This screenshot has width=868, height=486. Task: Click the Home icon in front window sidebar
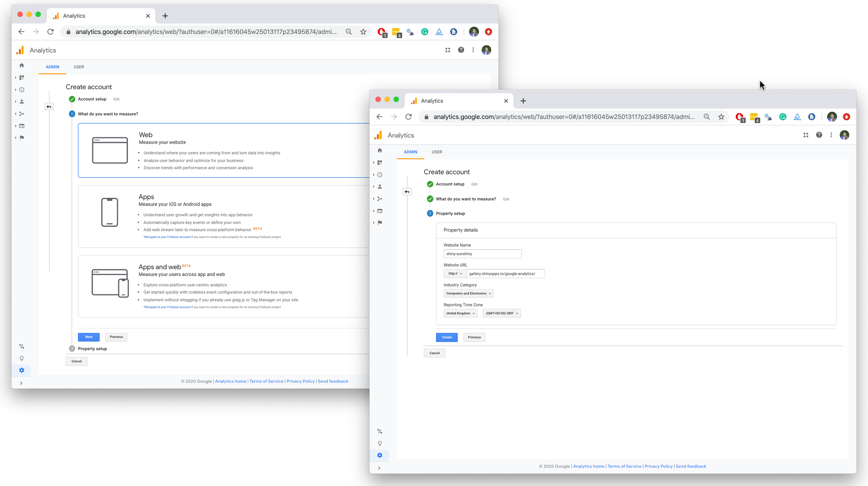[x=380, y=150]
